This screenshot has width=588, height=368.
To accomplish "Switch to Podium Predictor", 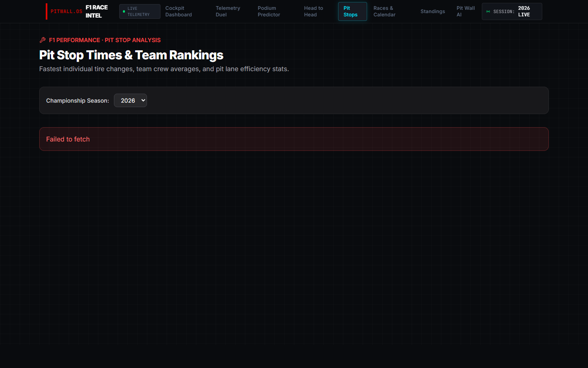I will (269, 11).
